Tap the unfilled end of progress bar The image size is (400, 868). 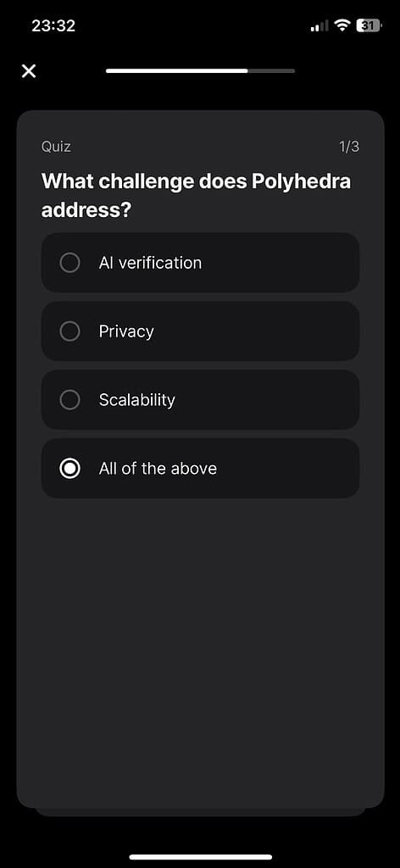(x=271, y=71)
